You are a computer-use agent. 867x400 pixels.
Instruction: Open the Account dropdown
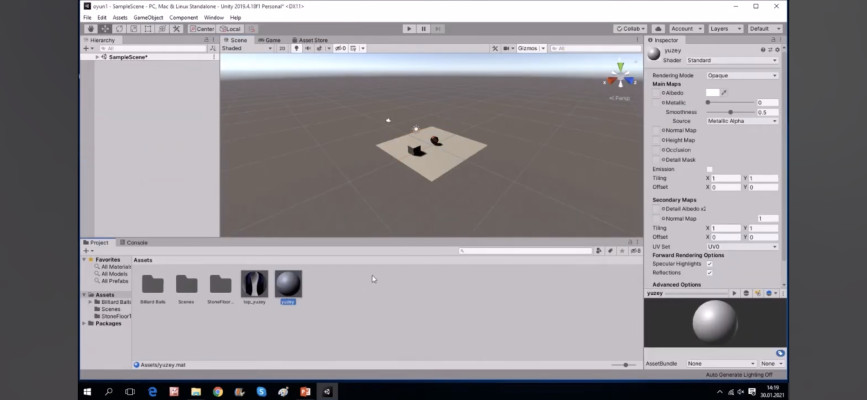click(686, 29)
